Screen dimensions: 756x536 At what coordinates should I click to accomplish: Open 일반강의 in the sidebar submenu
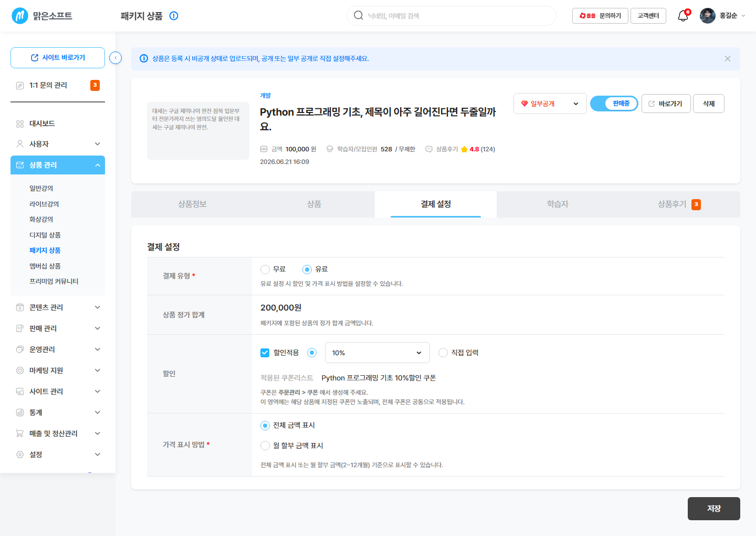point(41,188)
